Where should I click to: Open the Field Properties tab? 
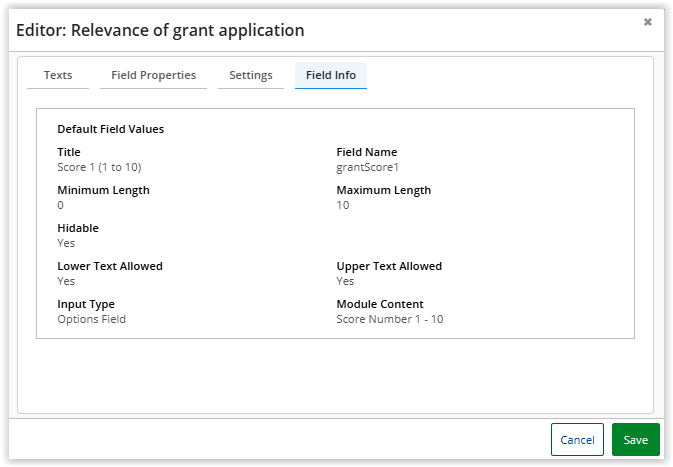click(x=153, y=75)
